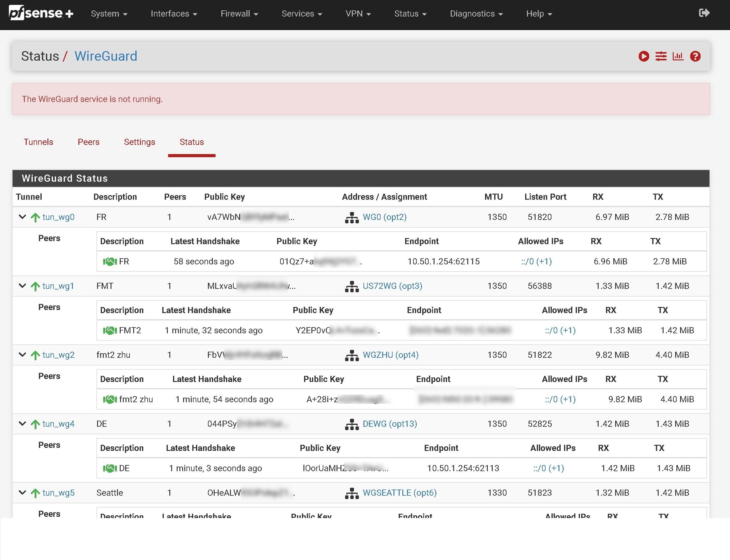
Task: Click network icon beside WG0 (opt2)
Action: pos(352,217)
